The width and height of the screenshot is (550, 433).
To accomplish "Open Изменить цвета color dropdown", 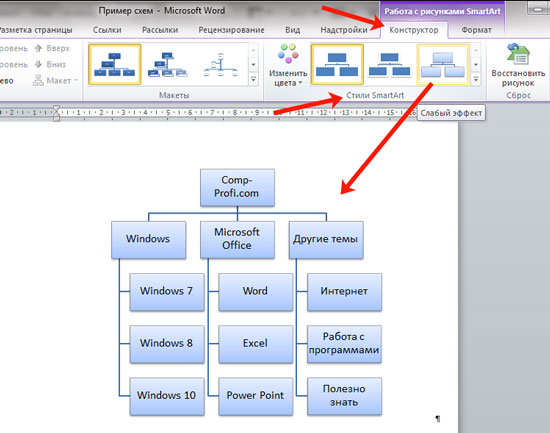I will (288, 66).
